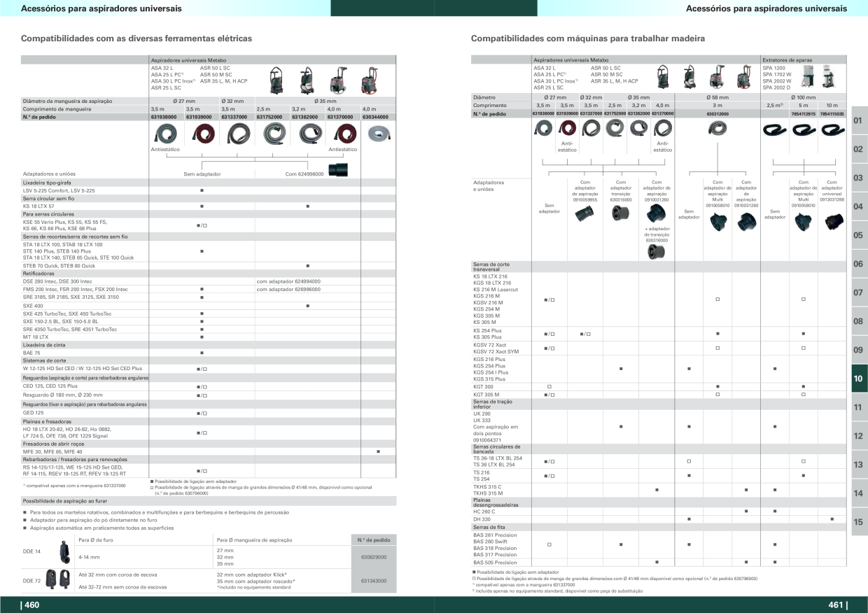Click the 'KS 18 LTX 57' row label
The height and width of the screenshot is (613, 868).
(38, 206)
